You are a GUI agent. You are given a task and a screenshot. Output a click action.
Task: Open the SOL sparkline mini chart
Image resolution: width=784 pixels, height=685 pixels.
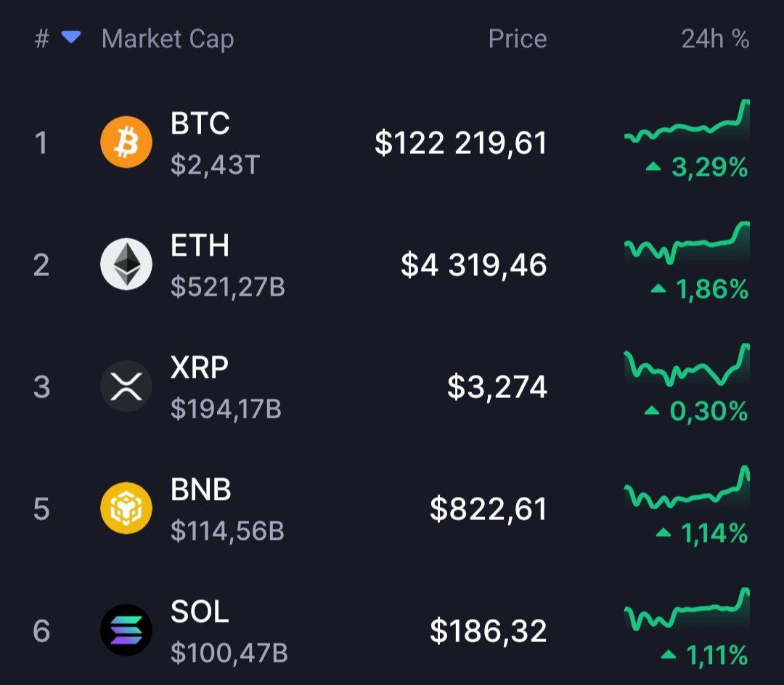687,609
